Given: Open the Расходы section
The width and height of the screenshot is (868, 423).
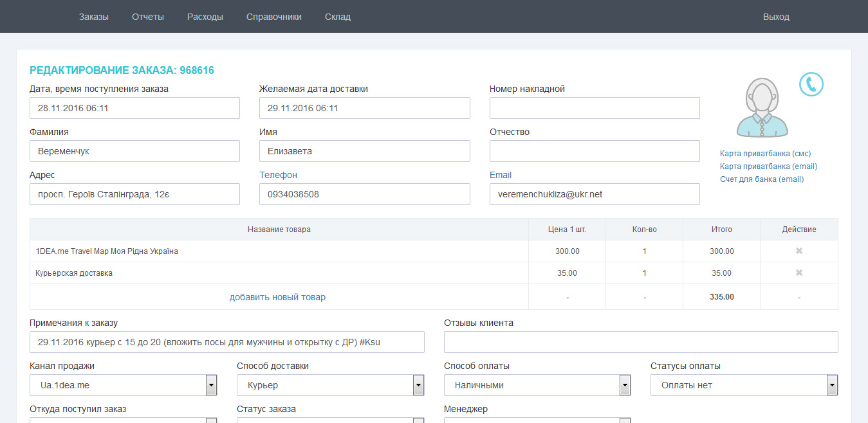Looking at the screenshot, I should [x=205, y=17].
